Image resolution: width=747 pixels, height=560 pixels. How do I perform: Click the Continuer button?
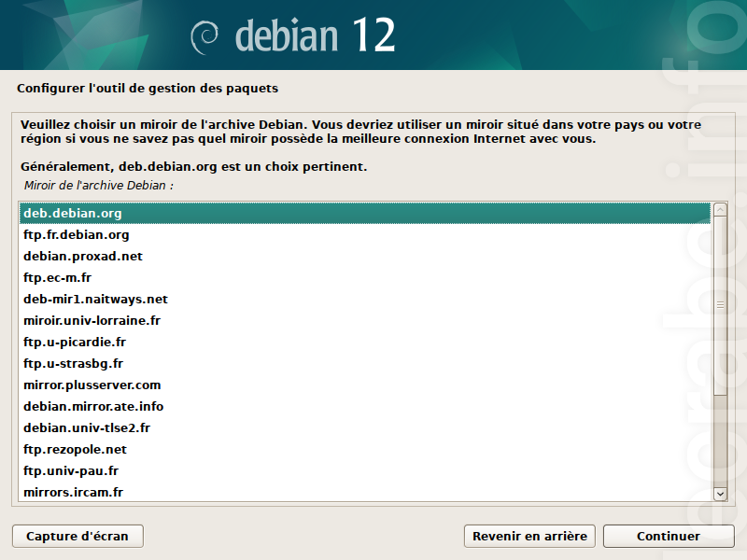(x=669, y=536)
